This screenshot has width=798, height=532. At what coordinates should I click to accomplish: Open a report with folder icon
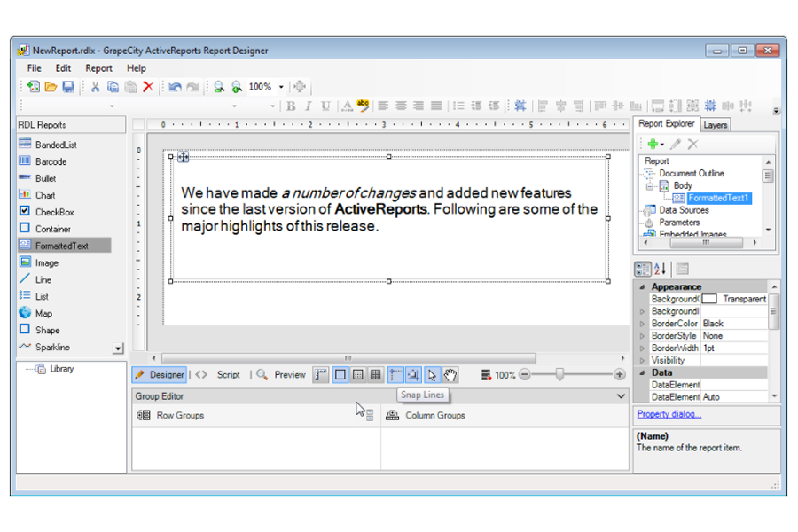(x=51, y=87)
